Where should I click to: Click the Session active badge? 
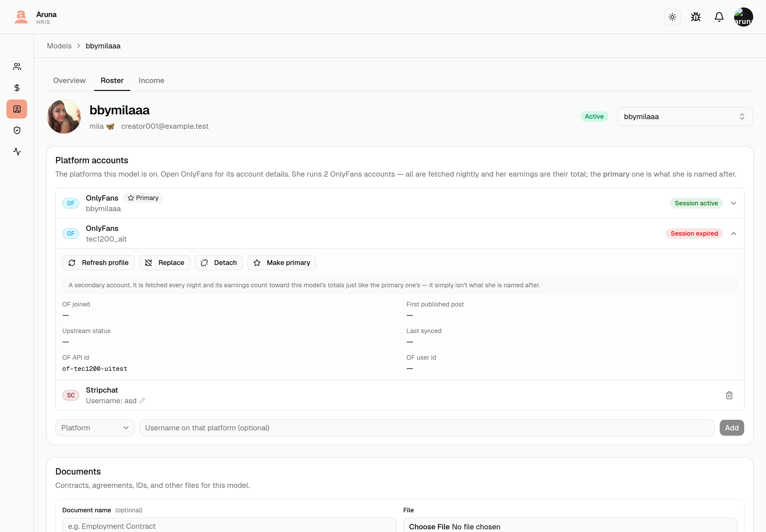click(696, 203)
